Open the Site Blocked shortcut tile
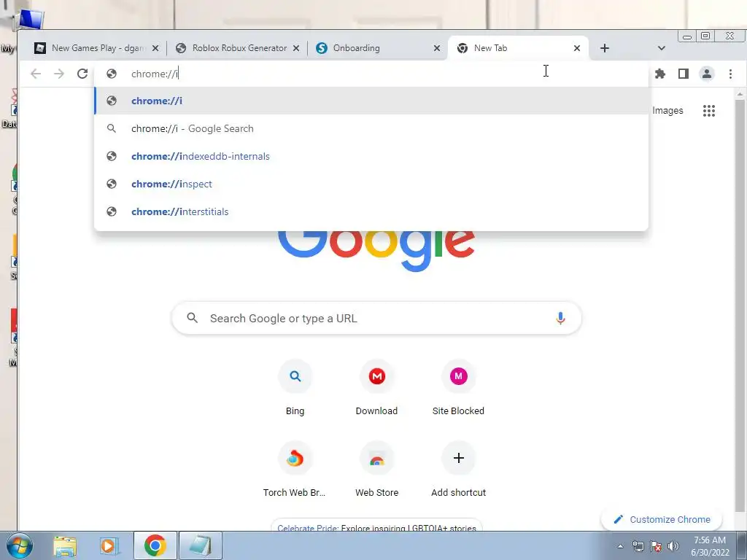Image resolution: width=747 pixels, height=560 pixels. 458,388
